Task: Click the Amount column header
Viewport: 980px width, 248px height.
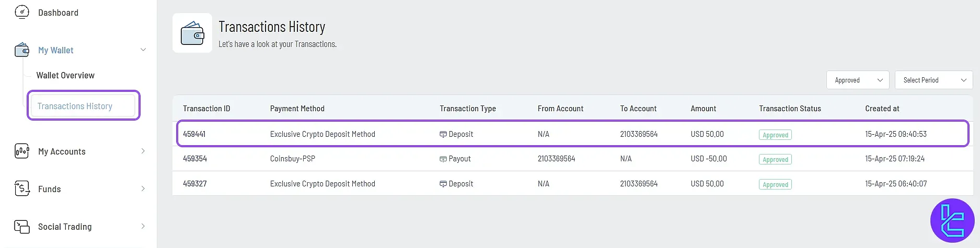Action: tap(704, 109)
